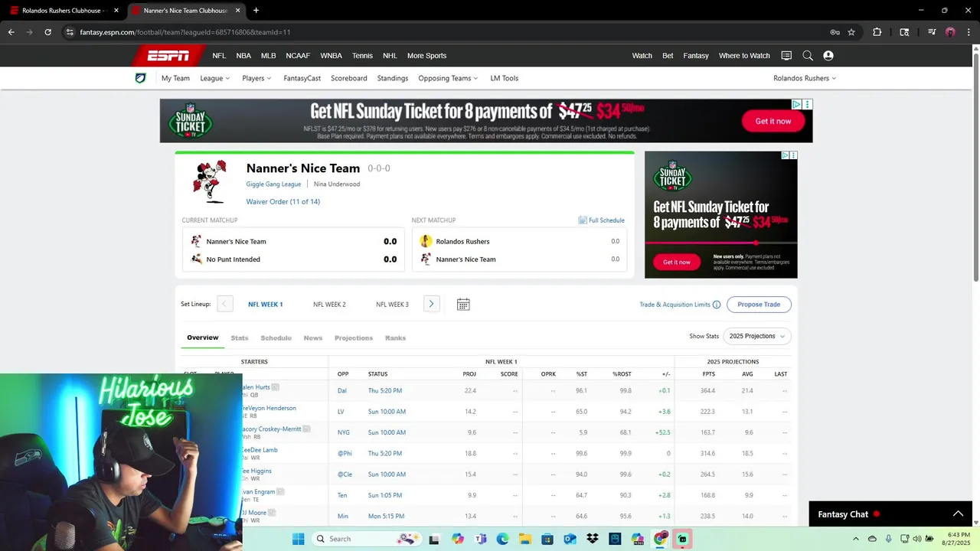The image size is (980, 551).
Task: Open NFL in the ESPN menu
Action: (x=219, y=56)
